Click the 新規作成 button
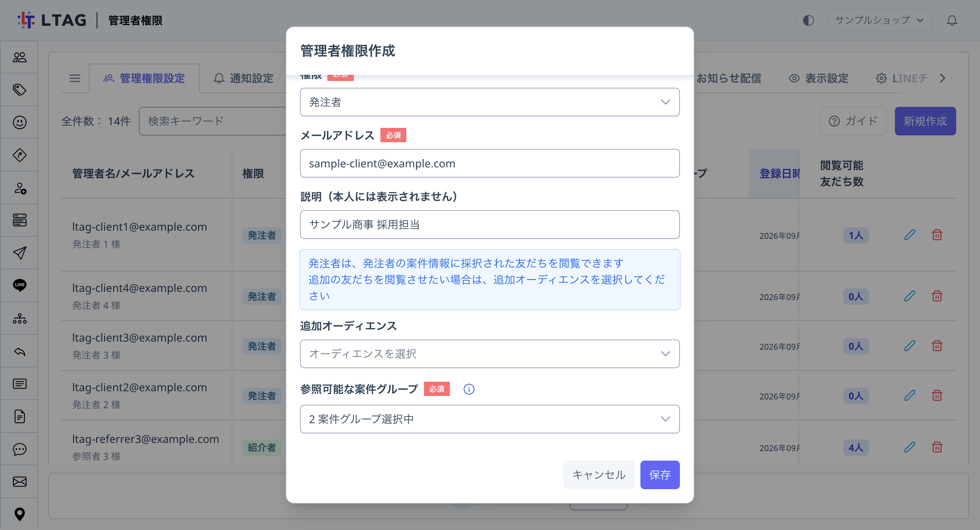 pyautogui.click(x=925, y=121)
